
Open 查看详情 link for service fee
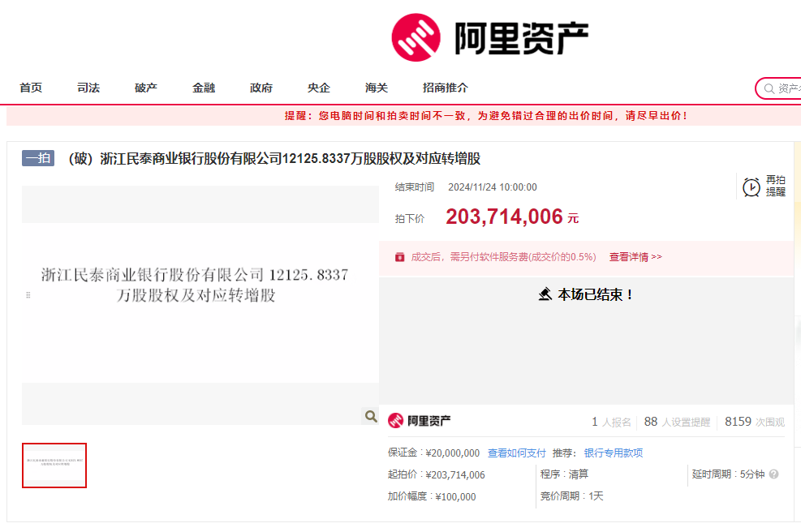pyautogui.click(x=635, y=257)
